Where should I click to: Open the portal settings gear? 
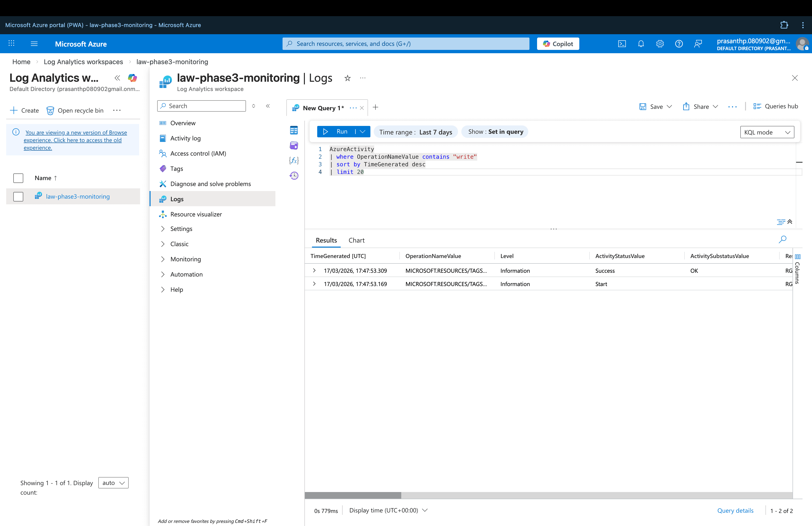point(660,44)
